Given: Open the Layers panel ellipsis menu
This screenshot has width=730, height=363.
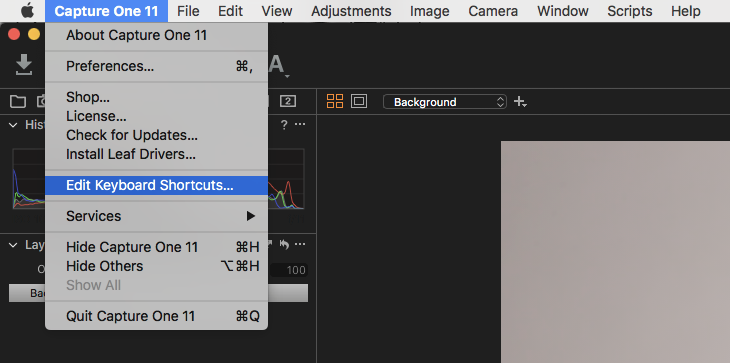Looking at the screenshot, I should [x=300, y=244].
